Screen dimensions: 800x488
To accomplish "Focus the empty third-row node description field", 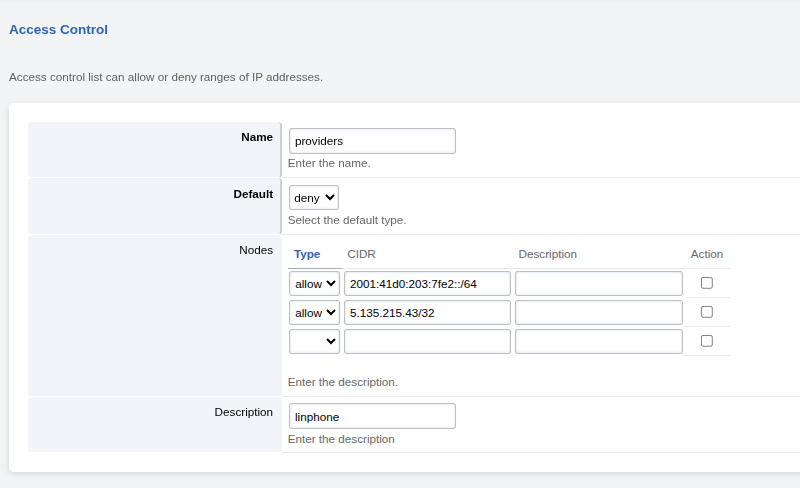I will coord(598,342).
